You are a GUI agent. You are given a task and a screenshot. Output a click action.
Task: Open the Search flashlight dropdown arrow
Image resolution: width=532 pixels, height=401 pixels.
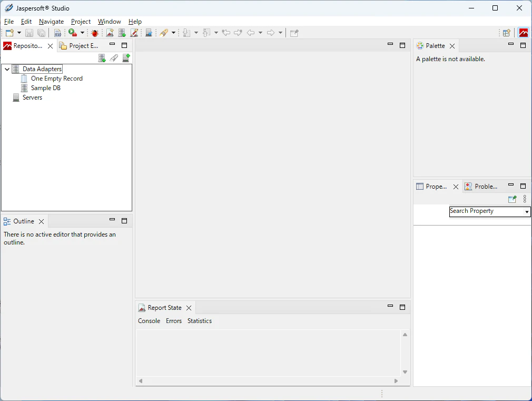[x=173, y=33]
